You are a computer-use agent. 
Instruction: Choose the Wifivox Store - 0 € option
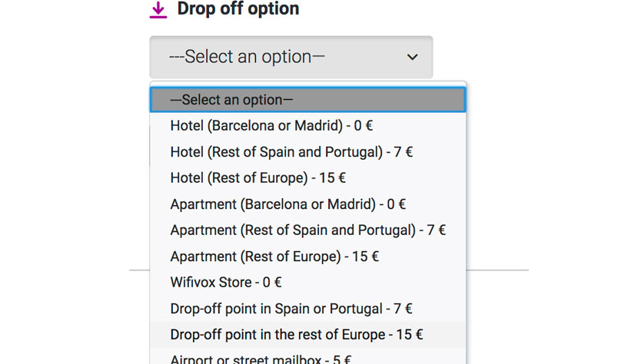[307, 283]
